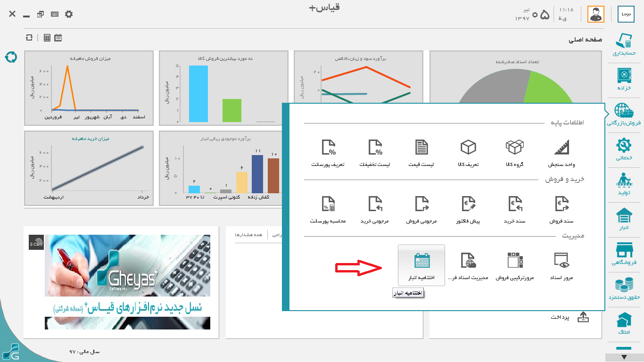Open حسابداری module in sidebar
The width and height of the screenshot is (644, 362).
624,45
